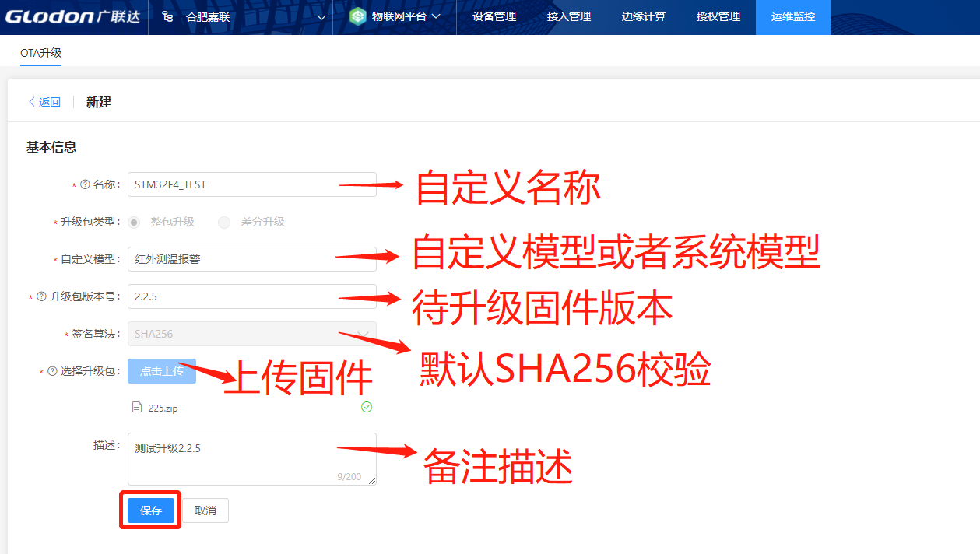Click the help icon beside 升级包版本号
This screenshot has height=554, width=980.
tap(41, 296)
